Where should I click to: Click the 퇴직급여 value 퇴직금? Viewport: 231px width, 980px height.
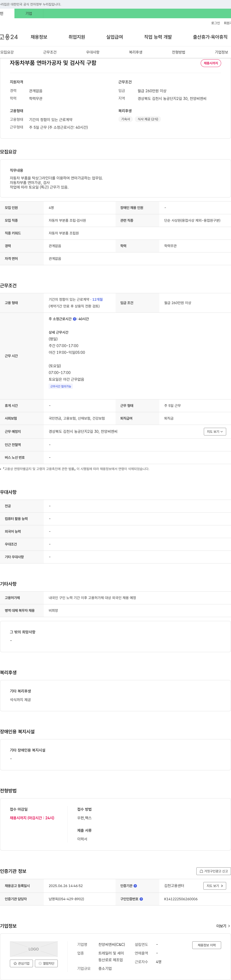[169, 418]
